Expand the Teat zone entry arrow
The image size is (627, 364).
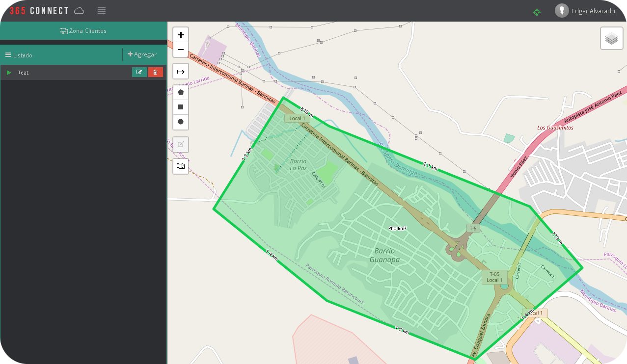(x=9, y=73)
